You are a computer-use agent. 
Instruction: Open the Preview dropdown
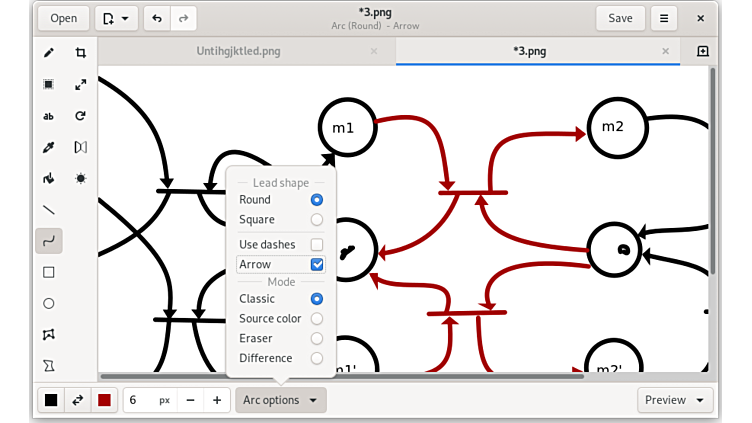coord(676,400)
